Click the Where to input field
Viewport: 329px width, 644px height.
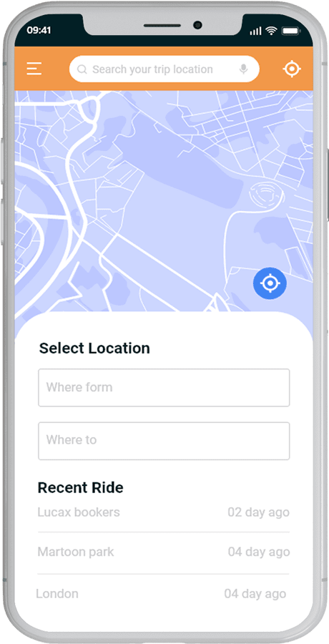164,441
